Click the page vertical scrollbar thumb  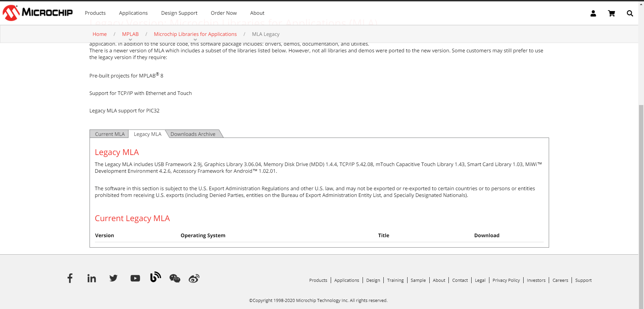point(641,206)
